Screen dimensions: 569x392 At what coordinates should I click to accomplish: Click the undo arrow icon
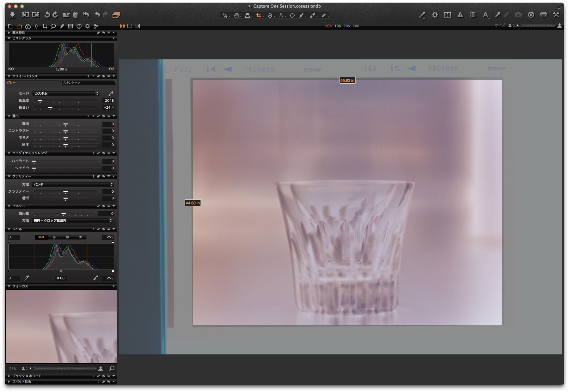tap(97, 15)
